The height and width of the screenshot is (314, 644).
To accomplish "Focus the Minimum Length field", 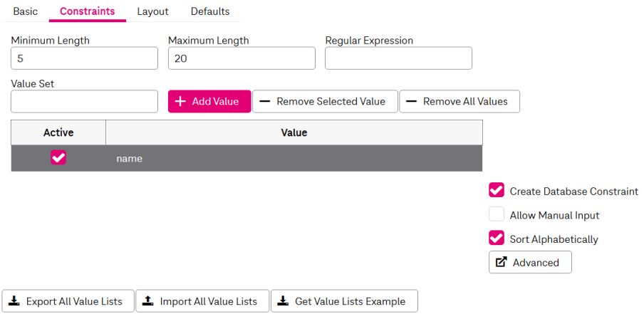I will (84, 58).
